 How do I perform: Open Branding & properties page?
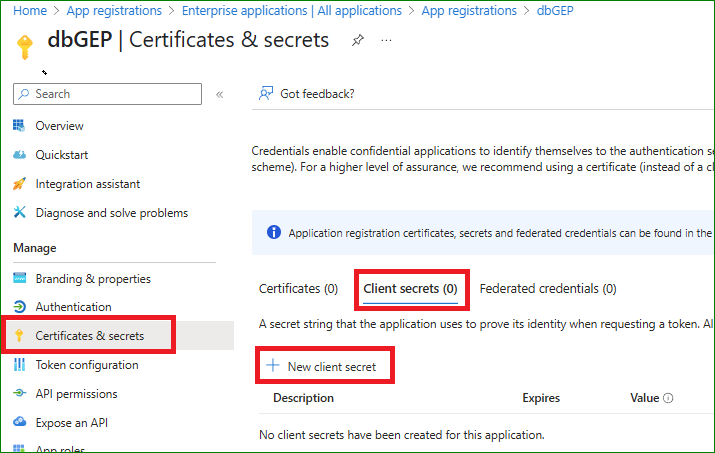(x=92, y=279)
